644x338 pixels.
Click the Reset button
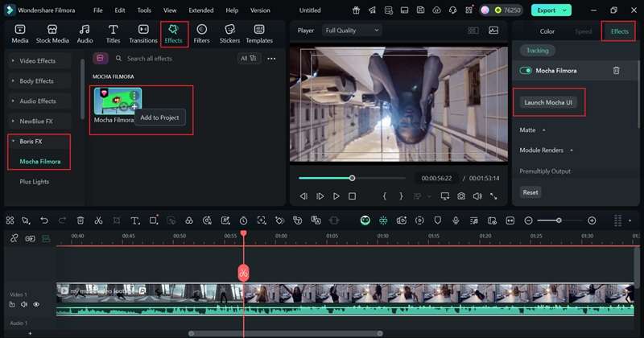[530, 192]
